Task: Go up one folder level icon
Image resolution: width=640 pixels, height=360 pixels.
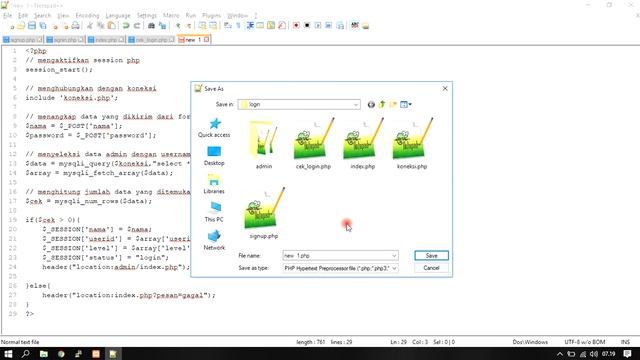Action: coord(382,104)
